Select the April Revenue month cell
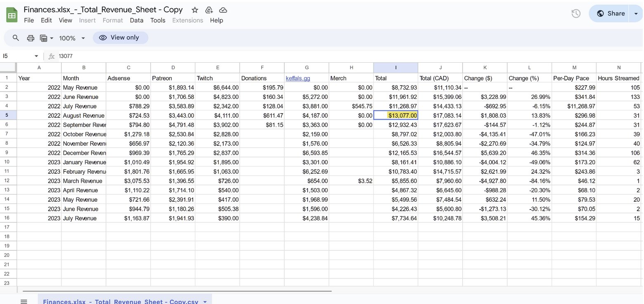644x304 pixels. [83, 190]
